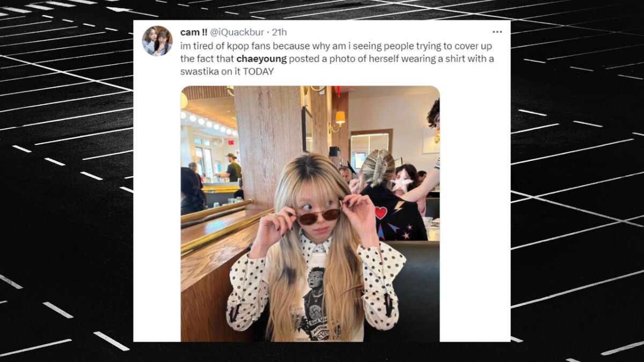The height and width of the screenshot is (362, 644).
Task: Click the round sunglasses in the photo
Action: click(x=319, y=215)
